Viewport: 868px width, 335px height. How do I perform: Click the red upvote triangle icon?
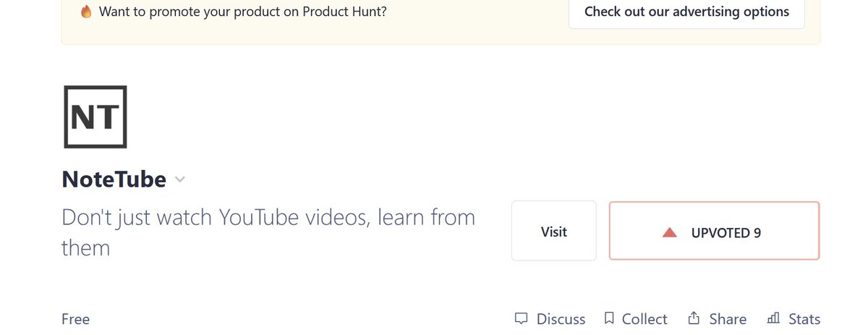tap(669, 233)
